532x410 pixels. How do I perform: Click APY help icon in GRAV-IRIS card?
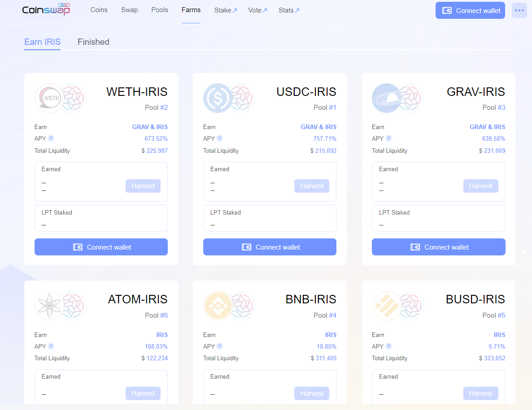pyautogui.click(x=389, y=138)
